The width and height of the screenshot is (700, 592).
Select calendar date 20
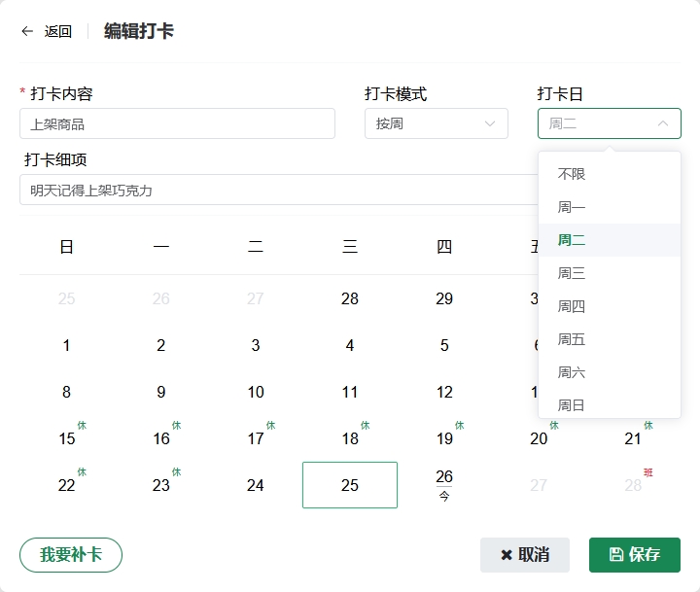539,438
